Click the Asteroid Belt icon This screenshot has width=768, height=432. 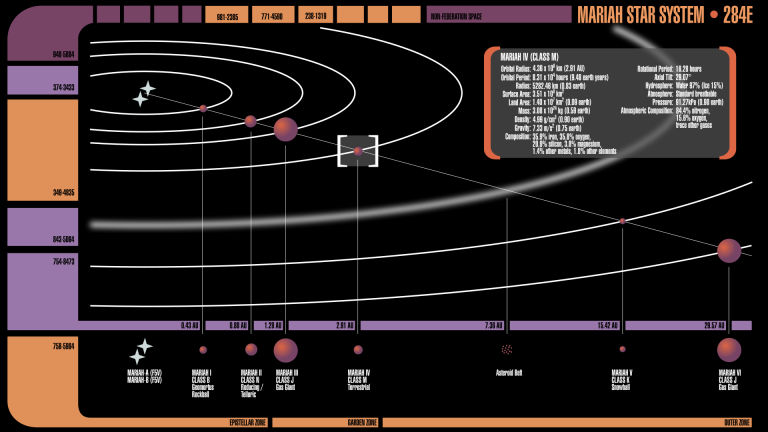pyautogui.click(x=507, y=350)
